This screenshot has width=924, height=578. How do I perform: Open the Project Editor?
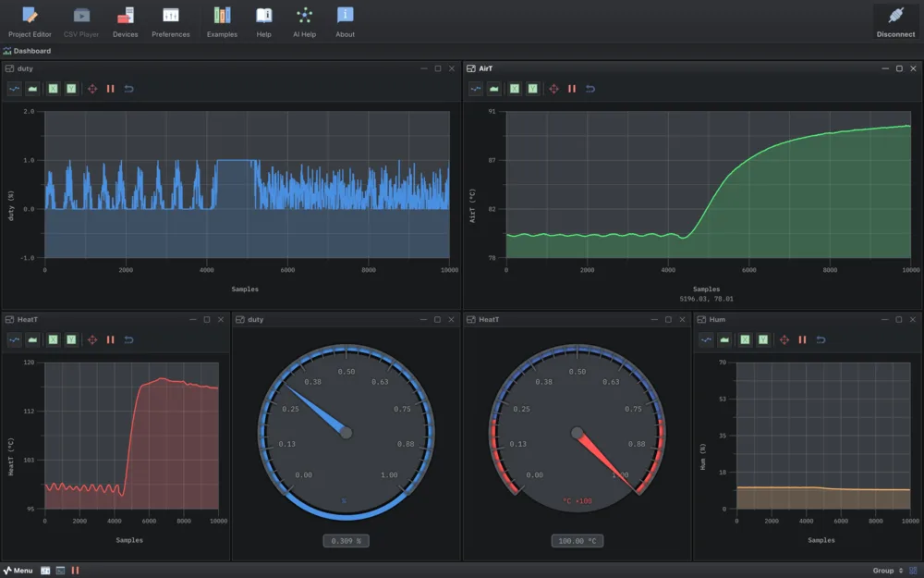click(x=30, y=22)
